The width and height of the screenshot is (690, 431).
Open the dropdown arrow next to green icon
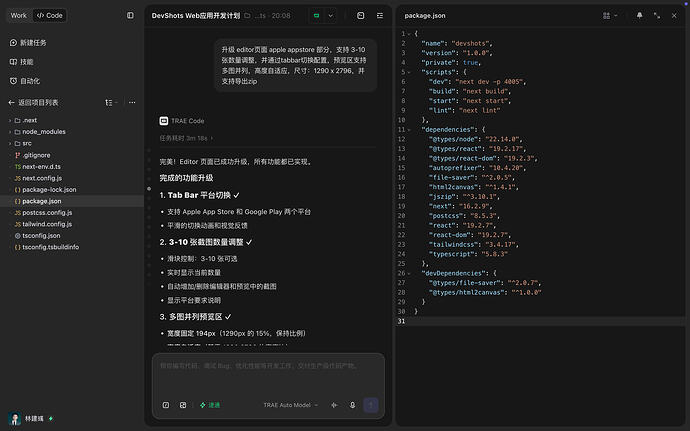pos(330,15)
